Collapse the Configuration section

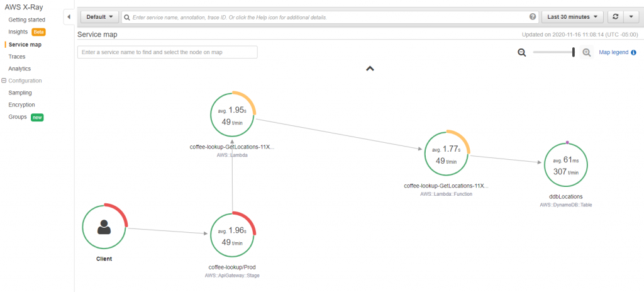(x=4, y=81)
